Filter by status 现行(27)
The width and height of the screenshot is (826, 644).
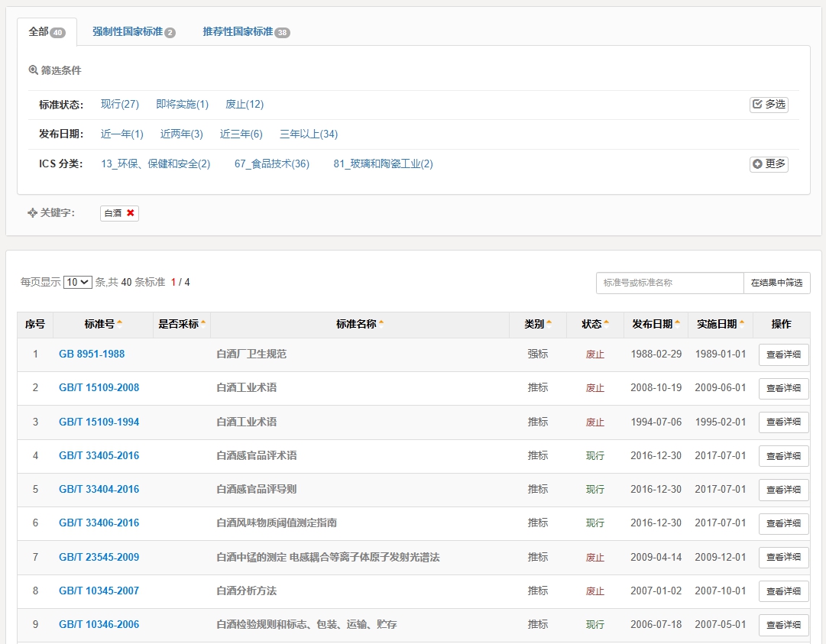coord(119,104)
